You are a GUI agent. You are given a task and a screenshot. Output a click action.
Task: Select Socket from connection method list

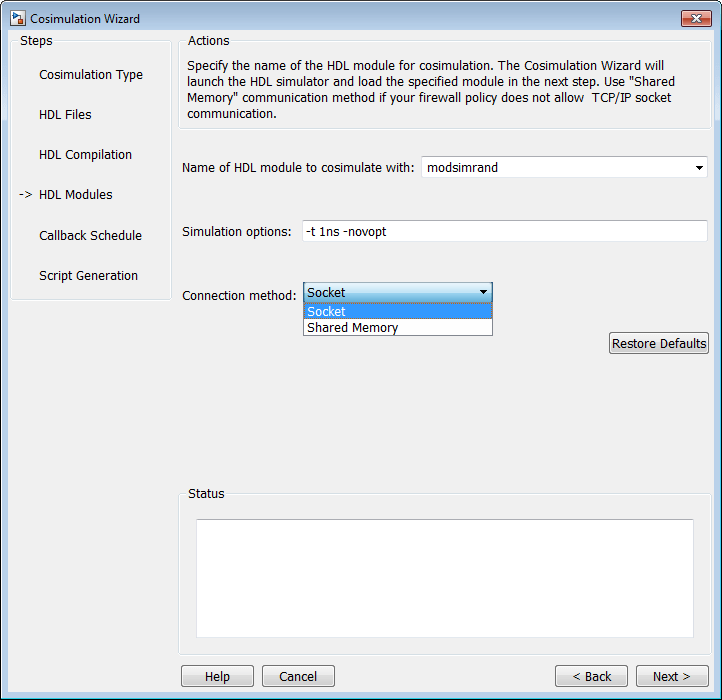tap(397, 311)
